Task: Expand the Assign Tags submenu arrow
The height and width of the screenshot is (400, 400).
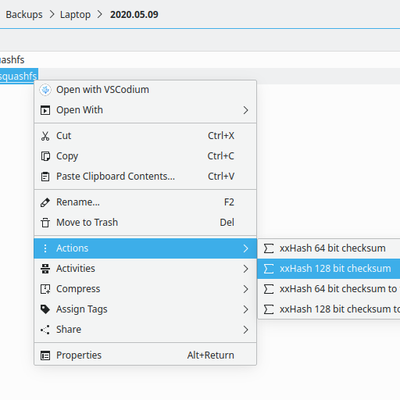Action: click(246, 309)
